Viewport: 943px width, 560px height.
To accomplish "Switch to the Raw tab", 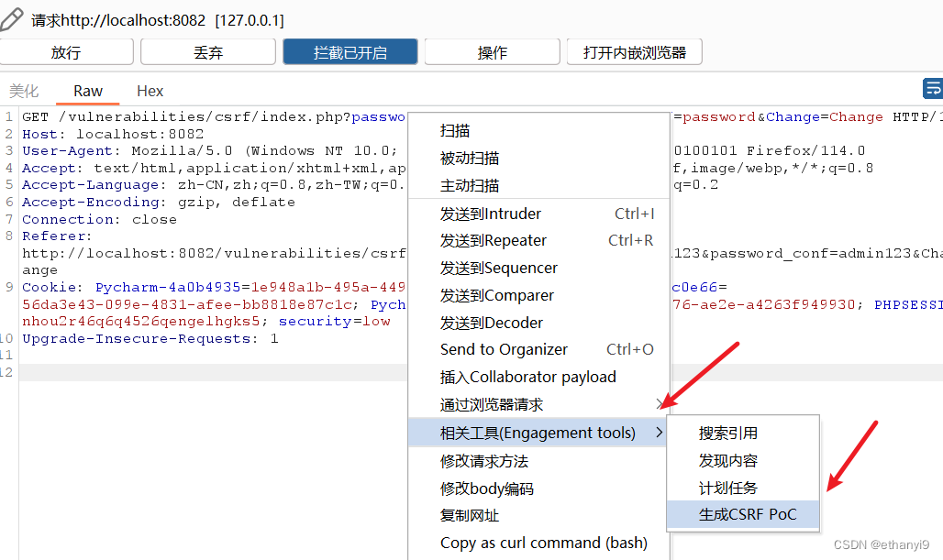I will pos(88,91).
